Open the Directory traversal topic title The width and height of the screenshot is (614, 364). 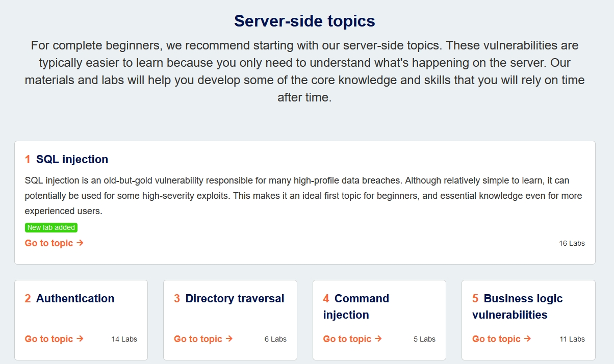click(x=235, y=299)
